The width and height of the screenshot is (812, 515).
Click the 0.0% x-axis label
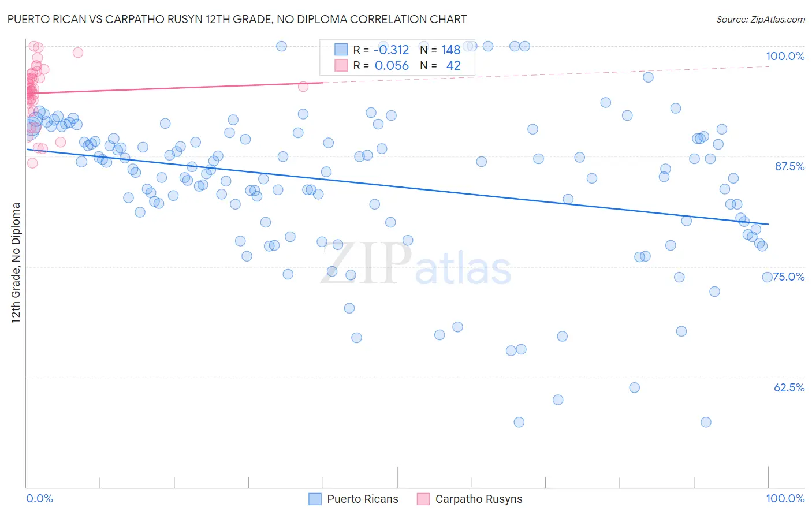[x=39, y=498]
